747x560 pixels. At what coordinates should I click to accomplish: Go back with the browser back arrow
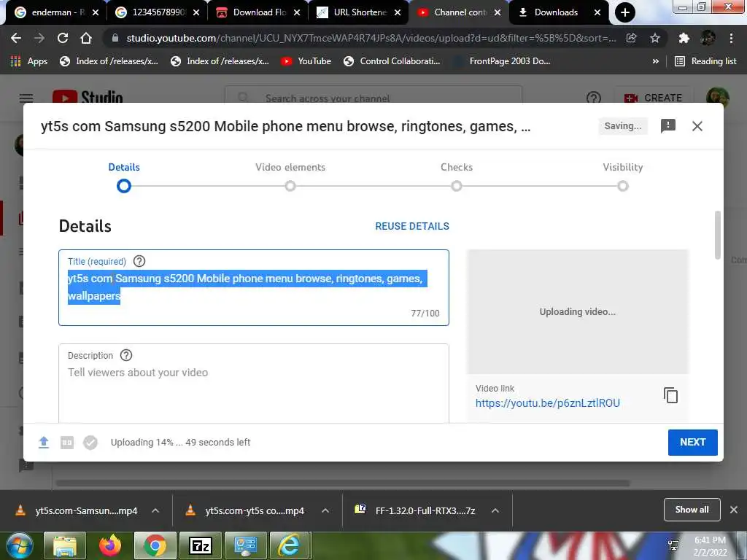(x=16, y=38)
